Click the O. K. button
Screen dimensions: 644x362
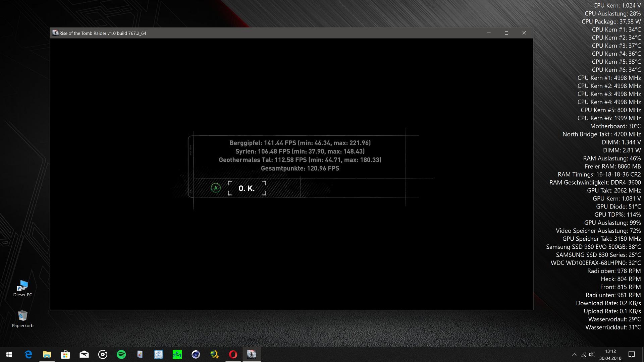247,188
